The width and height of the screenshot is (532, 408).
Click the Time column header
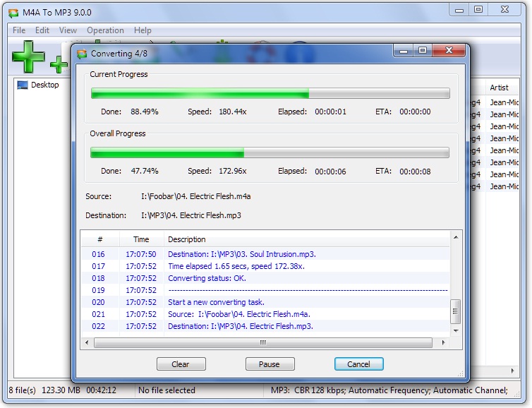[141, 239]
